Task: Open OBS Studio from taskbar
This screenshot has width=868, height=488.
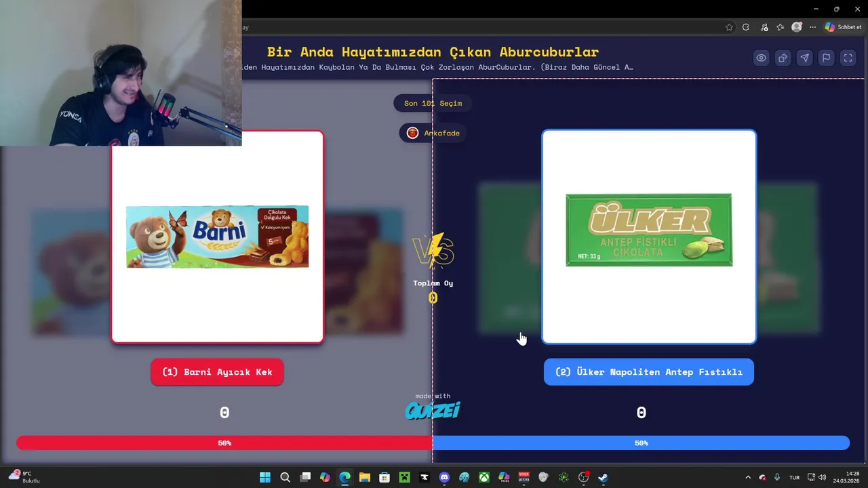Action: coord(583,477)
